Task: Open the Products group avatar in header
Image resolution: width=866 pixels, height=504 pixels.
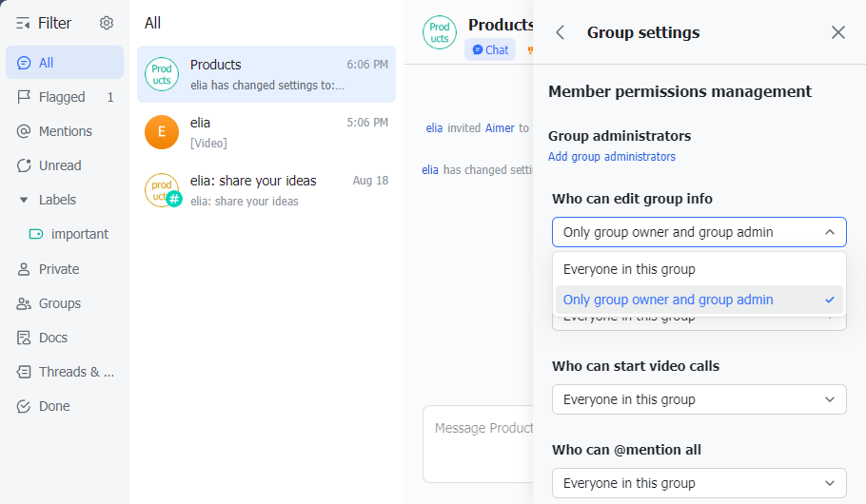Action: point(440,32)
